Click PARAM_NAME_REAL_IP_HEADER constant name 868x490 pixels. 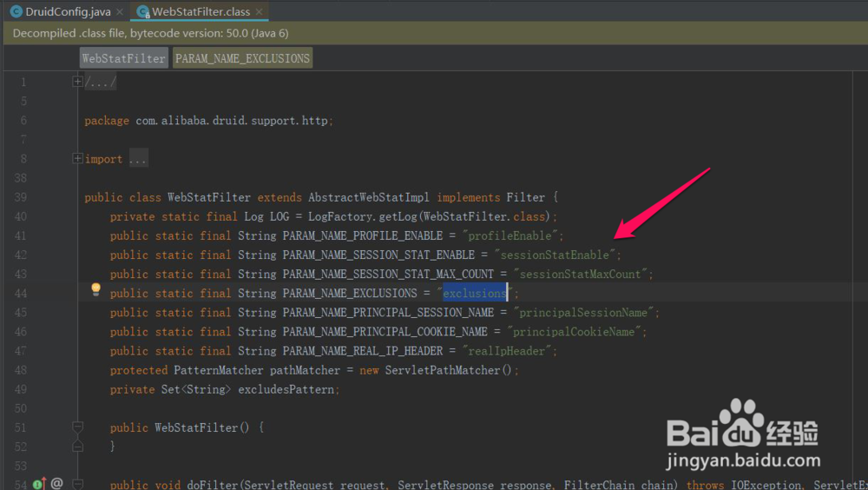click(363, 351)
